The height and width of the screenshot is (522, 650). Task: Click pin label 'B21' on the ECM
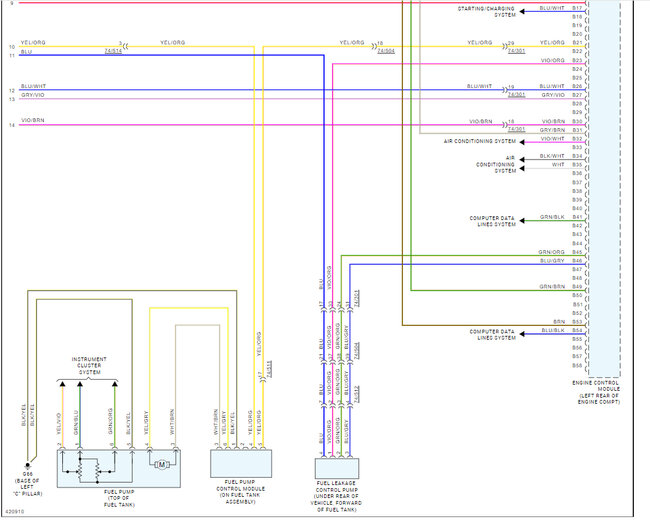tap(577, 43)
